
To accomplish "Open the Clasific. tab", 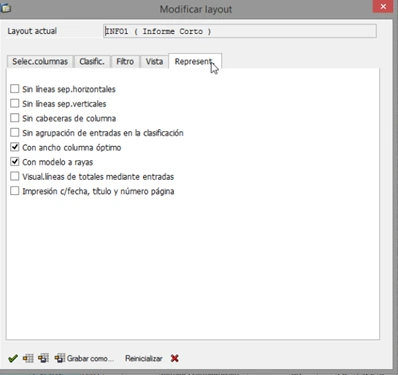I will coord(92,61).
